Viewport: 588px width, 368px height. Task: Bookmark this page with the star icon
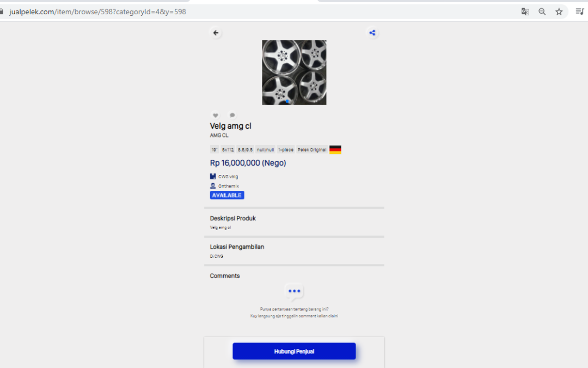click(x=559, y=11)
